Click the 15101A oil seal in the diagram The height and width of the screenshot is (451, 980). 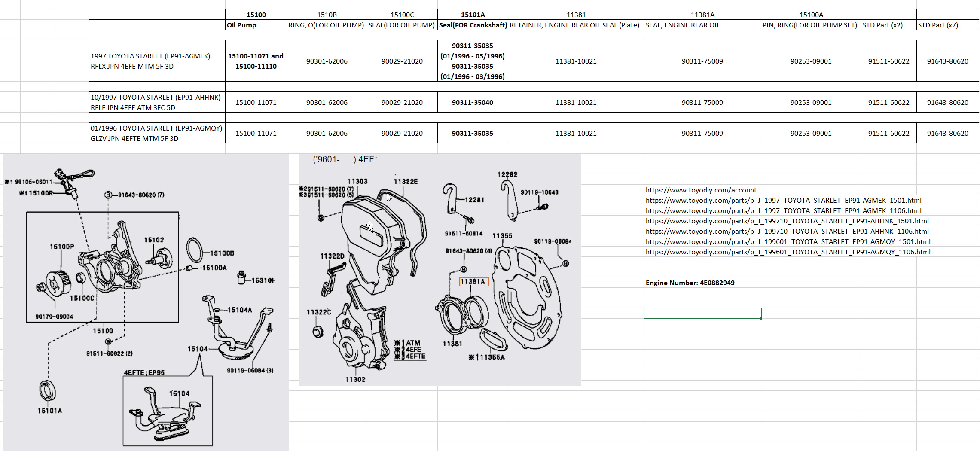click(47, 390)
